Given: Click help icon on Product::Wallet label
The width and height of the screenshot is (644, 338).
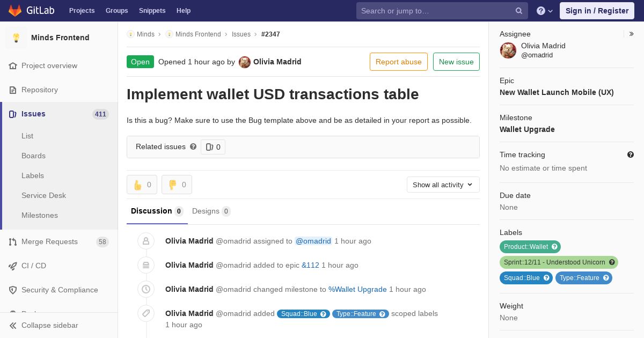Looking at the screenshot, I should coord(555,247).
